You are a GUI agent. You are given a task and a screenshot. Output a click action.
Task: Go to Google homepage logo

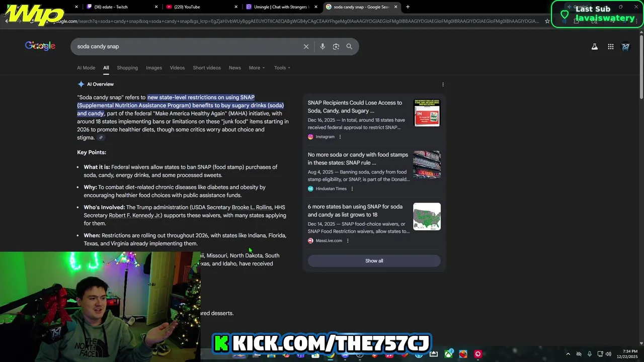click(40, 46)
